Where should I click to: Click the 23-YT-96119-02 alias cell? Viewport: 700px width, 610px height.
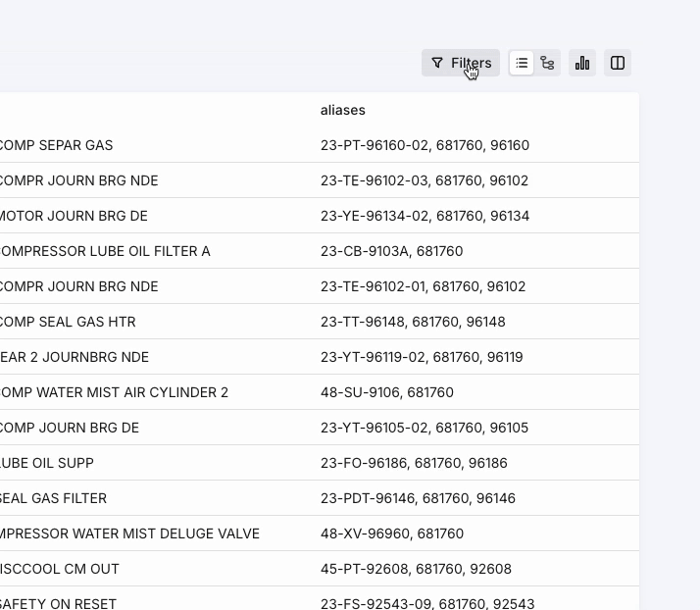click(422, 357)
